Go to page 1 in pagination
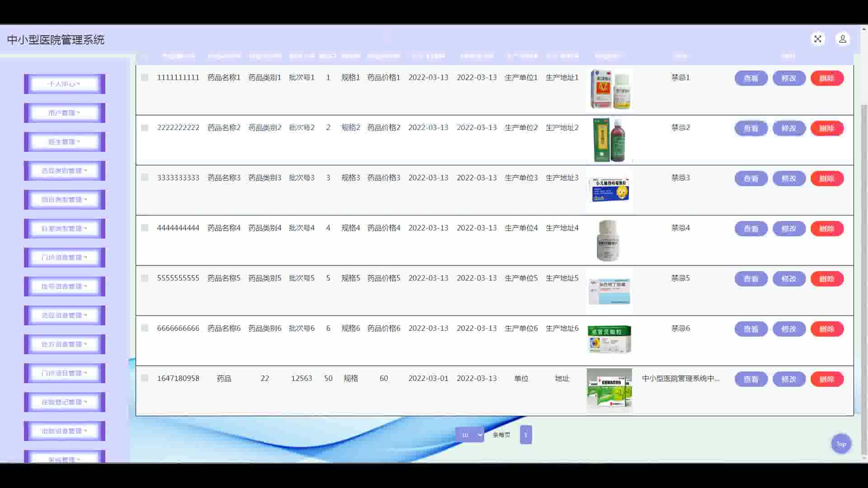Viewport: 868px width, 488px height. (525, 435)
